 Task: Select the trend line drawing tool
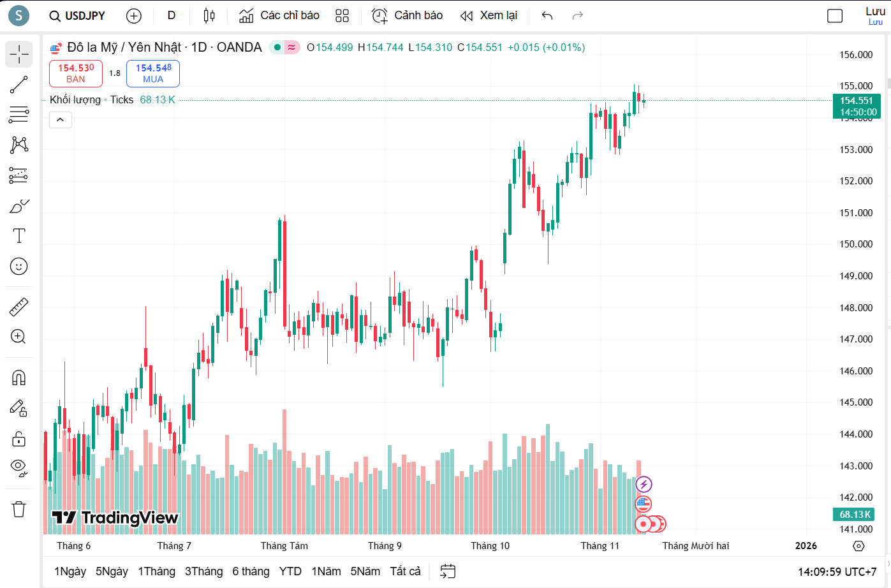click(x=18, y=85)
